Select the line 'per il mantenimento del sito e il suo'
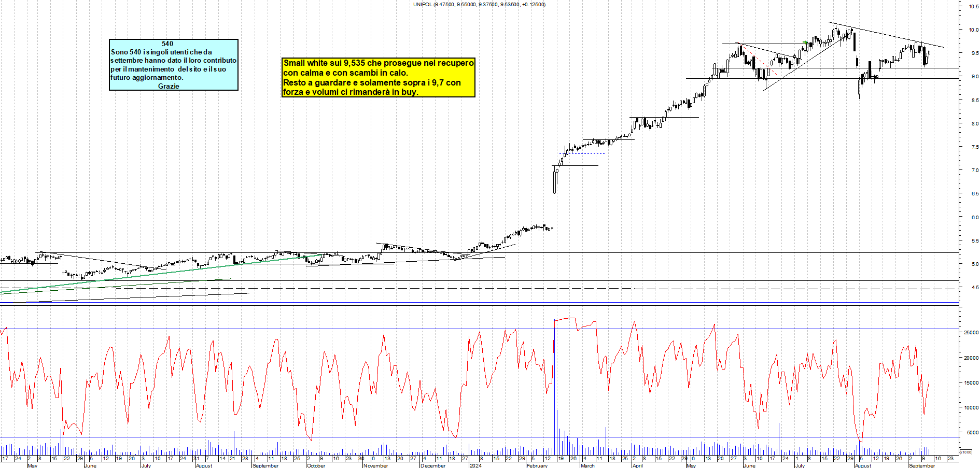The width and height of the screenshot is (980, 468). [168, 69]
